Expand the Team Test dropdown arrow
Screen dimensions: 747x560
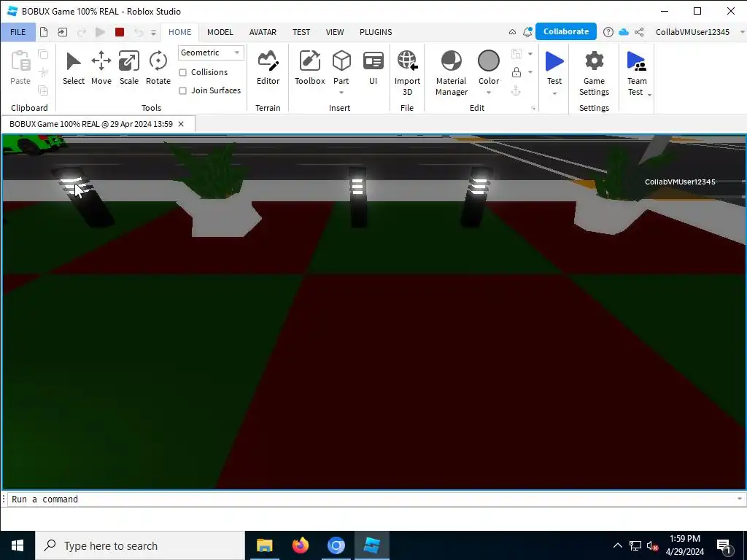(649, 95)
